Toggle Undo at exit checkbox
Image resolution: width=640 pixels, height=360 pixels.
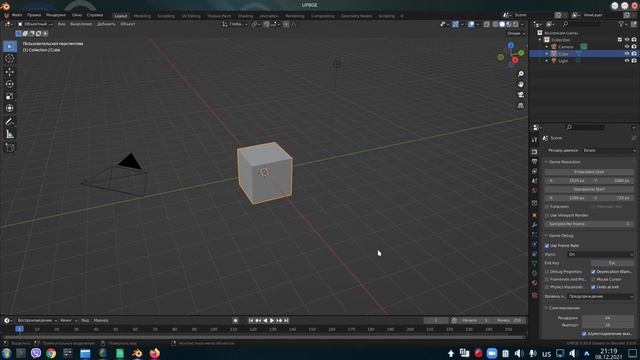(593, 287)
